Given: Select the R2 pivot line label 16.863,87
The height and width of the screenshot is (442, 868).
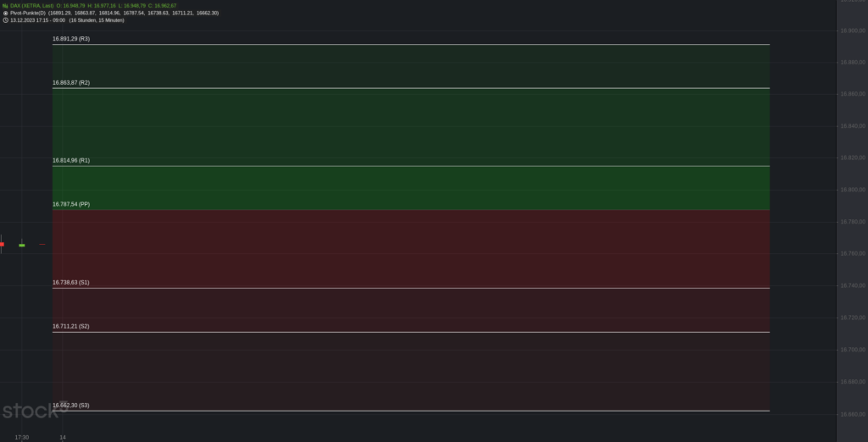Looking at the screenshot, I should pyautogui.click(x=71, y=83).
